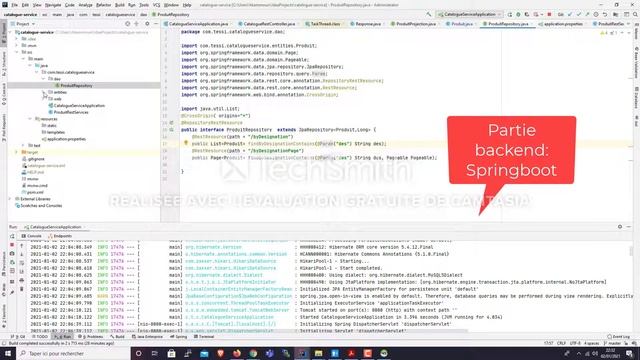640x360 pixels.
Task: Expand the test folder in project tree
Action: 24,145
